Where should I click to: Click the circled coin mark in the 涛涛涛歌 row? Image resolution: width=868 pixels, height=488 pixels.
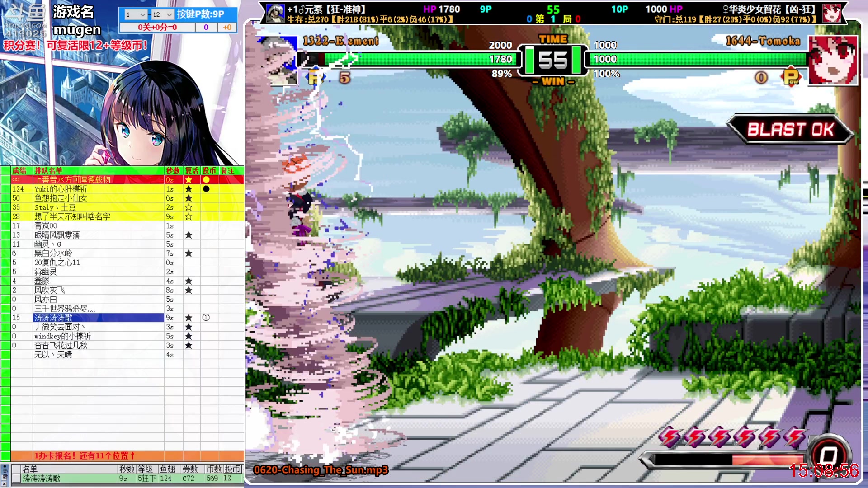tap(206, 318)
